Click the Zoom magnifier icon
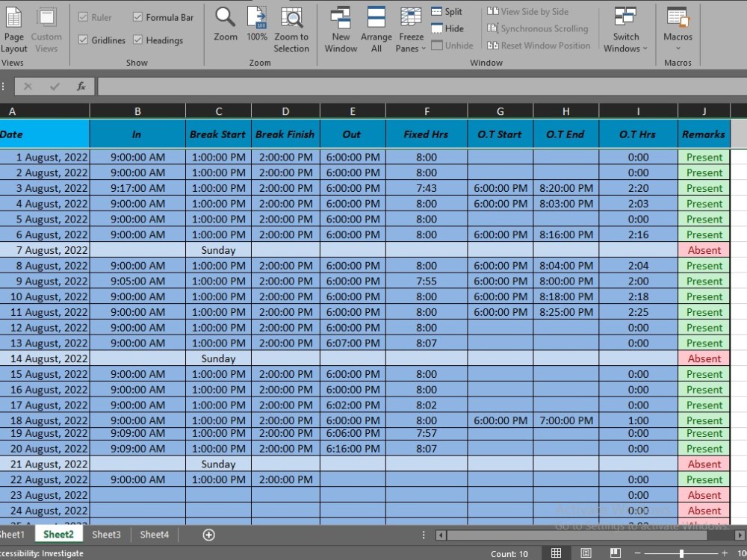 point(226,24)
